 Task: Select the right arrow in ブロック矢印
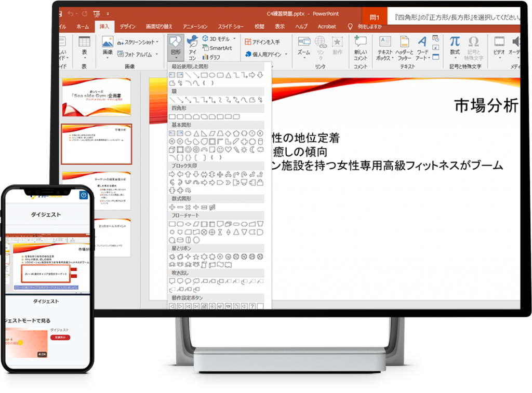tap(172, 174)
